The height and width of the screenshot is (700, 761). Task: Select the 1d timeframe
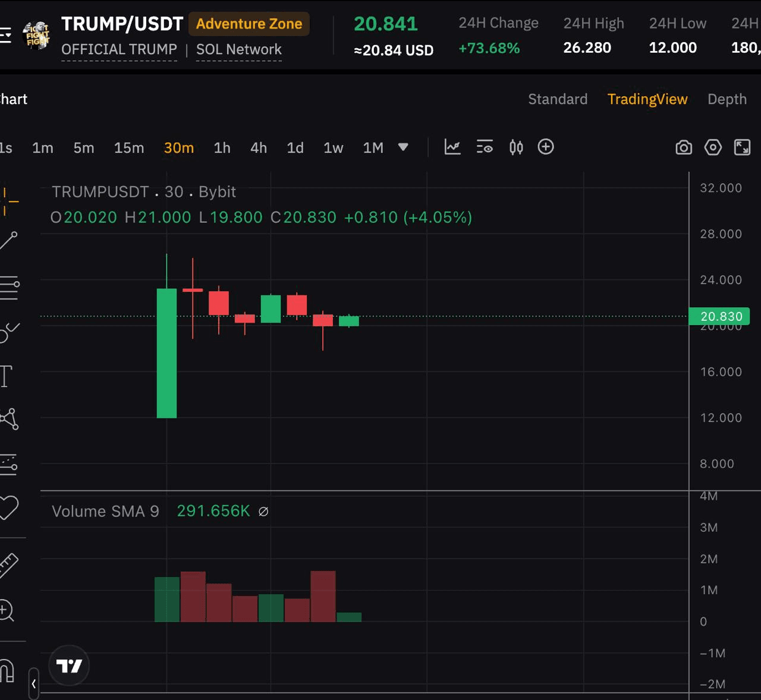pyautogui.click(x=295, y=148)
